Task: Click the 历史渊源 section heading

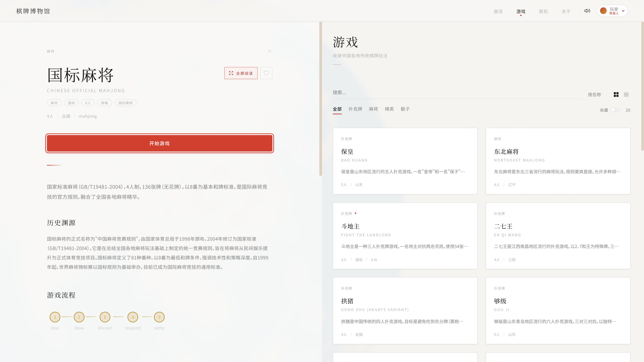Action: point(61,223)
